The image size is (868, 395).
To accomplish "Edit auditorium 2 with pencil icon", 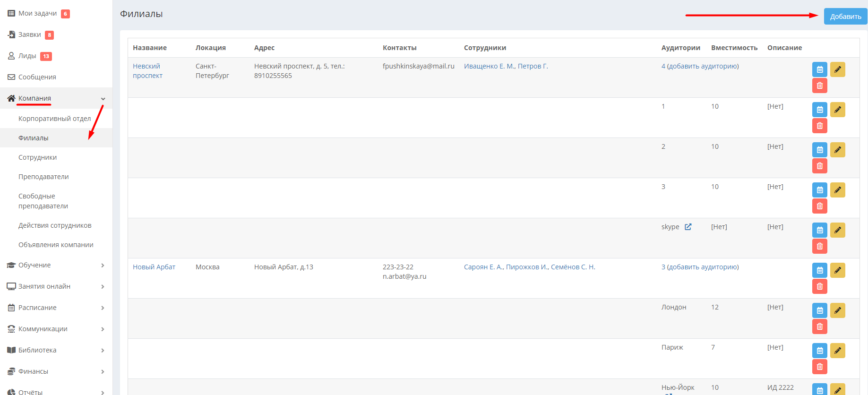I will [838, 150].
